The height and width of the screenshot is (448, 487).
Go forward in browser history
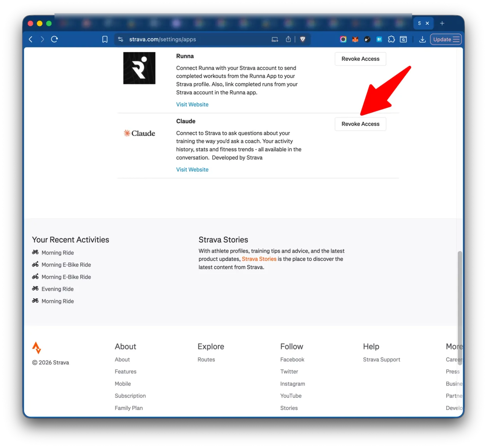(42, 39)
